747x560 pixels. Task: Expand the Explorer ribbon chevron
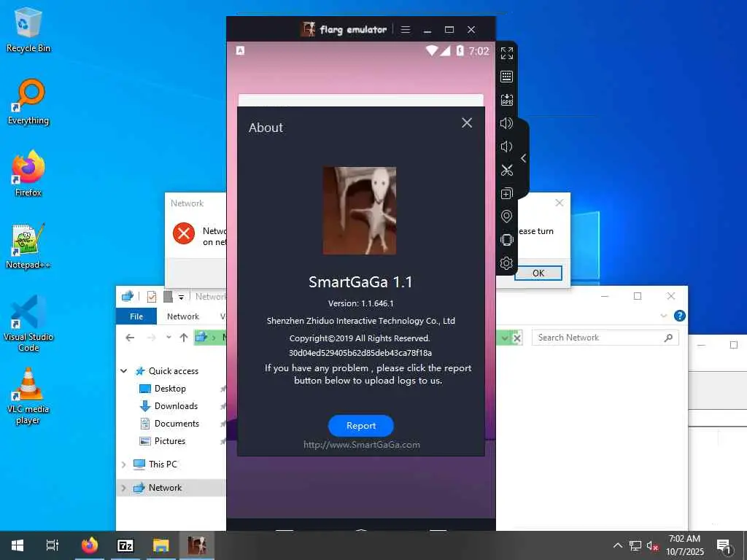tap(664, 316)
